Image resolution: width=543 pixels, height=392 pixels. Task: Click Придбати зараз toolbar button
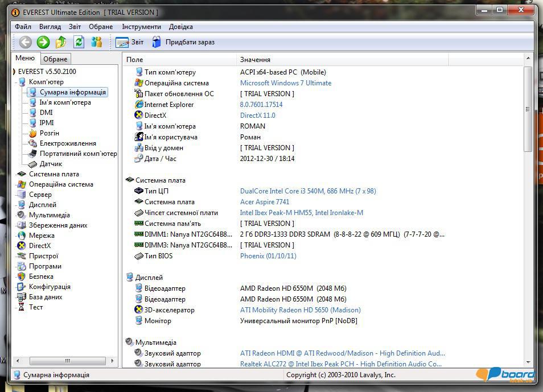click(183, 42)
